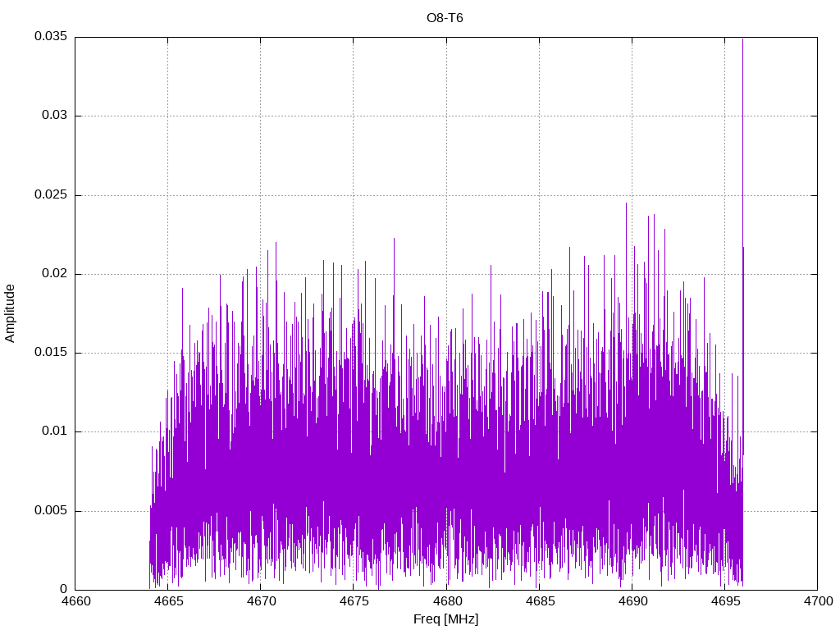Click x-axis tick label 4680
840x630 pixels.
coord(447,601)
